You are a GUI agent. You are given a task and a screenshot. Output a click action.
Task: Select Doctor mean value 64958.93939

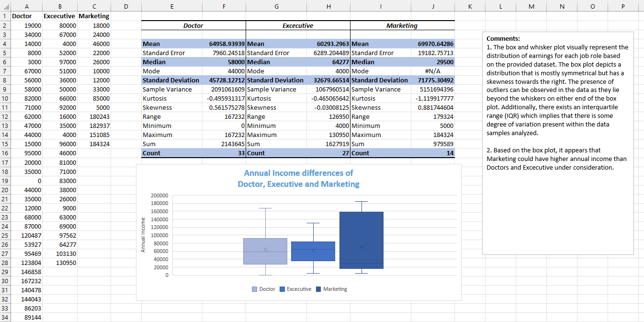click(224, 44)
